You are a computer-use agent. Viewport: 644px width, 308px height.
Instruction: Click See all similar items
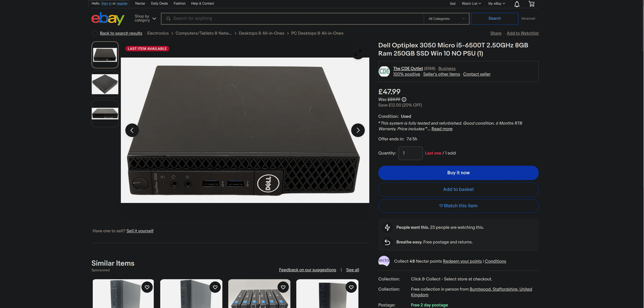[352, 270]
